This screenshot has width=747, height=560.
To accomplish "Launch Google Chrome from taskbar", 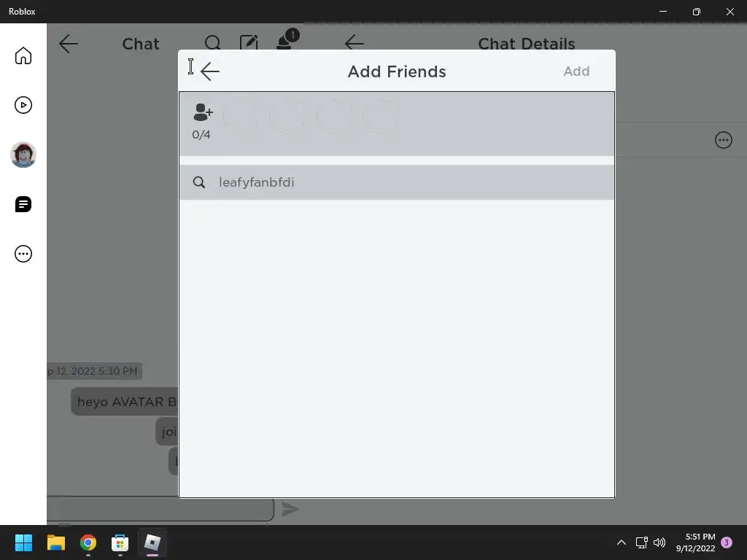I will click(88, 542).
